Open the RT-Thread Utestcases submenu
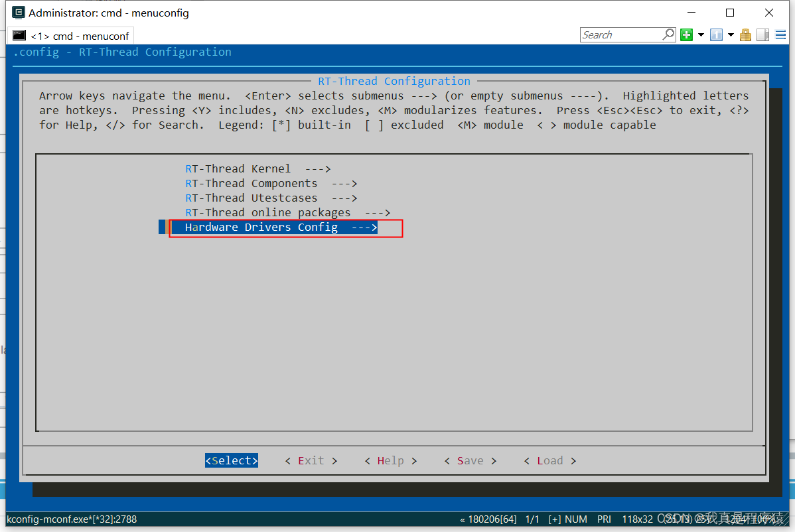Image resolution: width=795 pixels, height=532 pixels. click(x=271, y=198)
